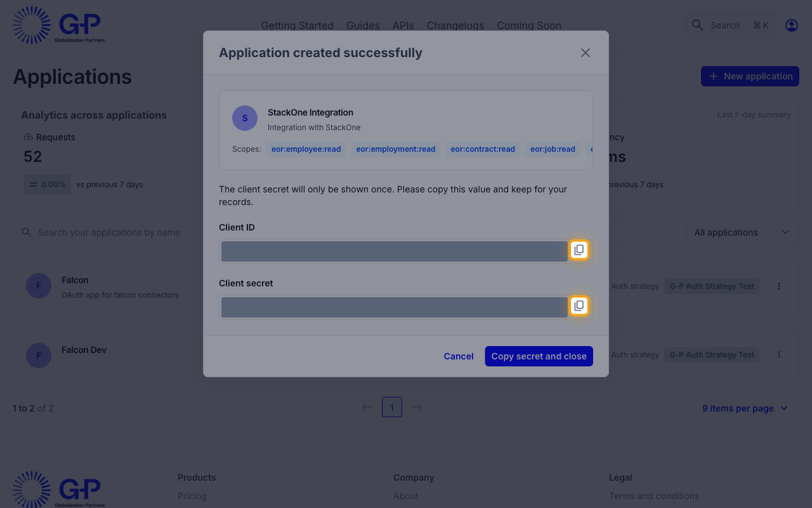Open APIs menu item

click(403, 25)
